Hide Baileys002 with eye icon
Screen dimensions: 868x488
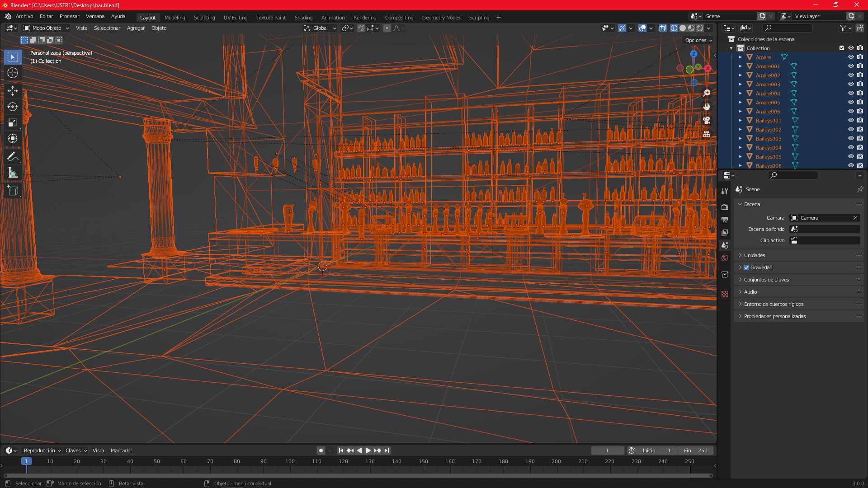point(850,129)
